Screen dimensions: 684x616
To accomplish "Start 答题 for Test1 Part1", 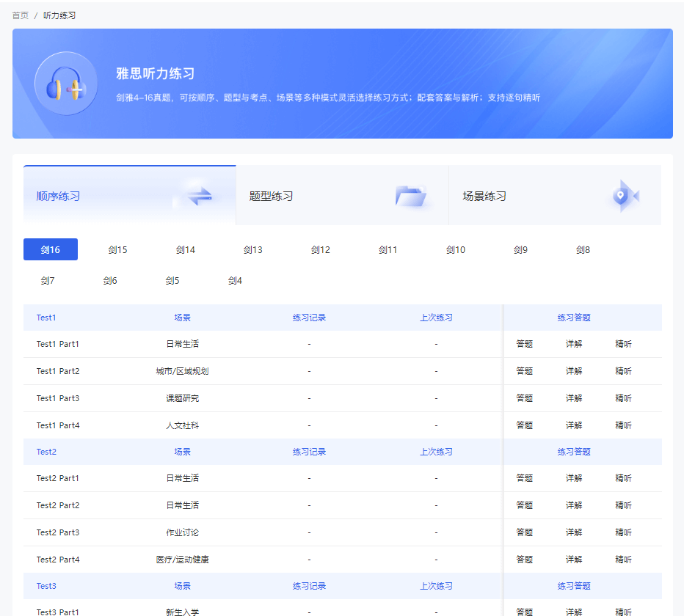I will (x=524, y=344).
